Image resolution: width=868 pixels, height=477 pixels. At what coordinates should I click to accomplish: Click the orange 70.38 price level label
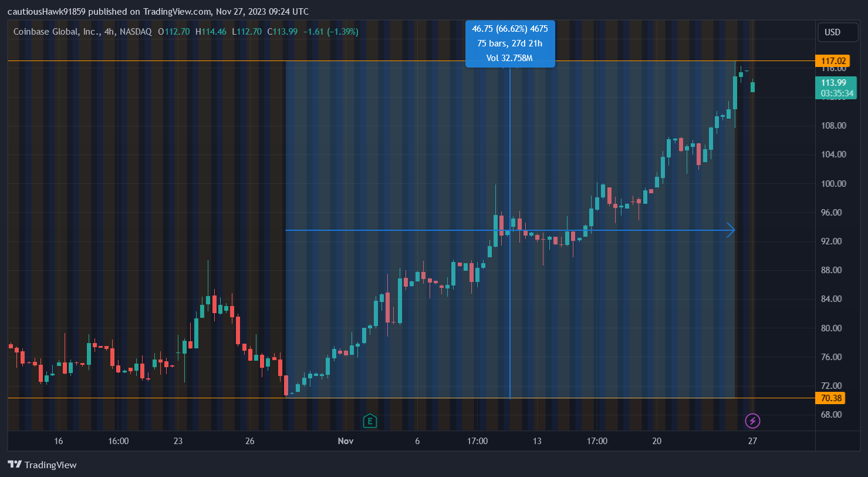tap(830, 398)
